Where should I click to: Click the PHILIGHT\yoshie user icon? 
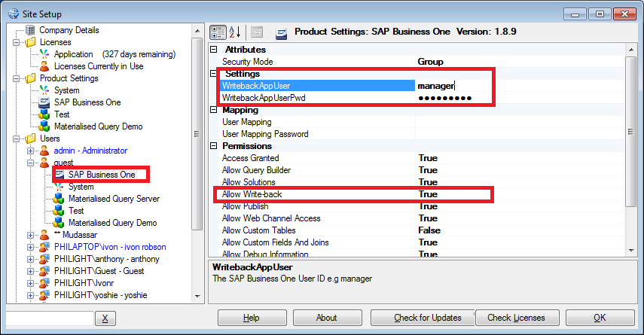44,295
